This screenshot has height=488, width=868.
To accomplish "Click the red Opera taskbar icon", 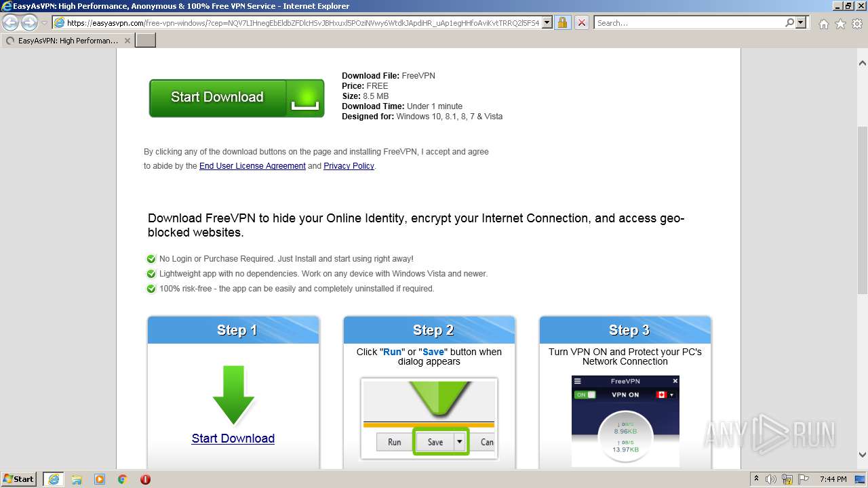I will (145, 479).
